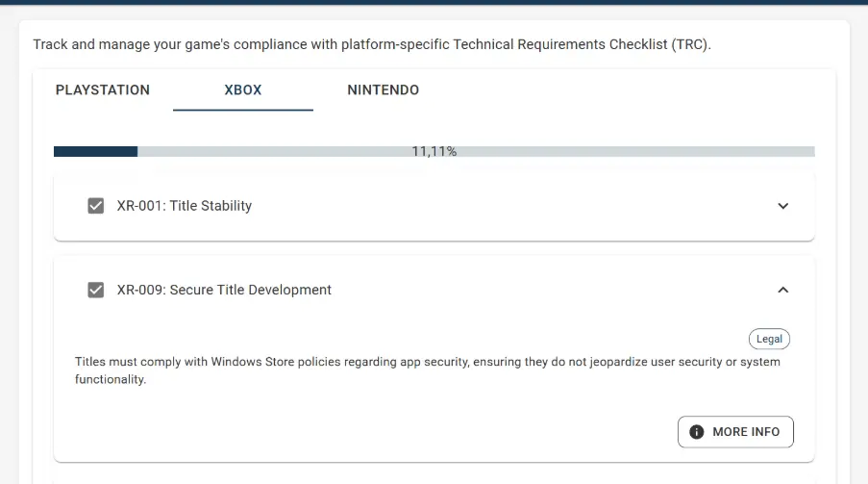Click the blue underline below Xbox tab
The width and height of the screenshot is (868, 484).
click(x=243, y=110)
